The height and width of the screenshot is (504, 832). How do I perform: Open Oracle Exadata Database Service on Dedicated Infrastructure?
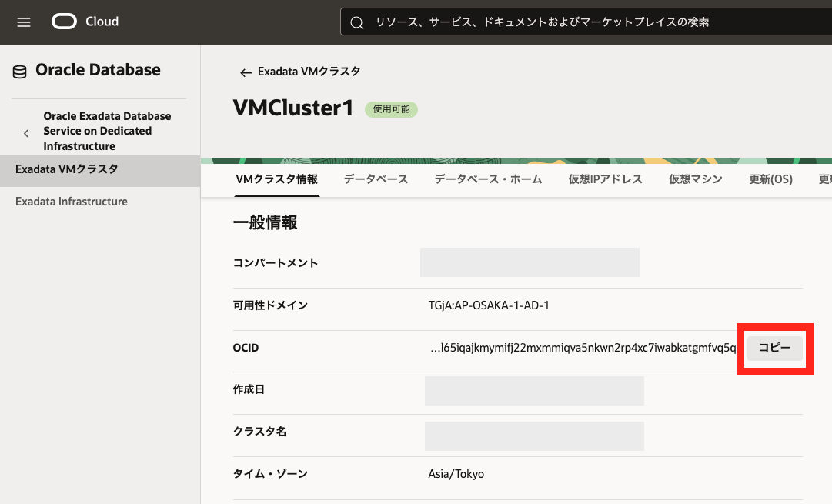tap(107, 131)
